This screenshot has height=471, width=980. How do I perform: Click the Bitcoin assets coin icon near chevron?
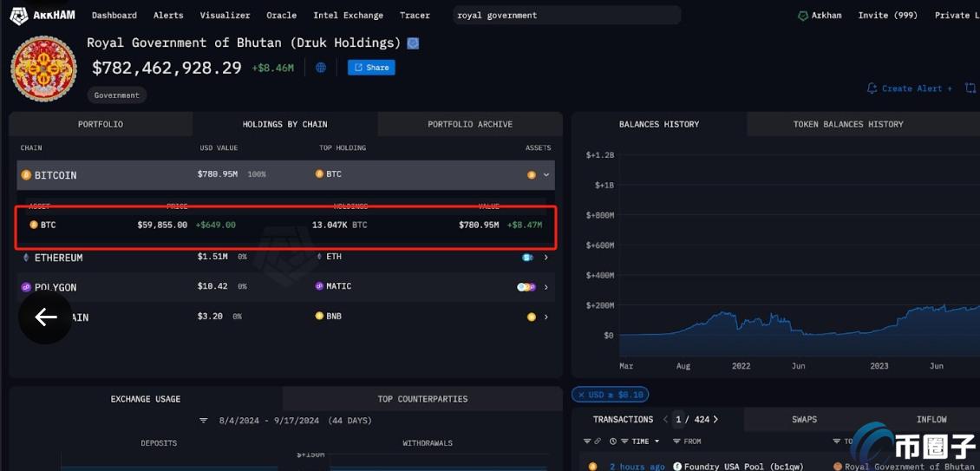coord(532,175)
